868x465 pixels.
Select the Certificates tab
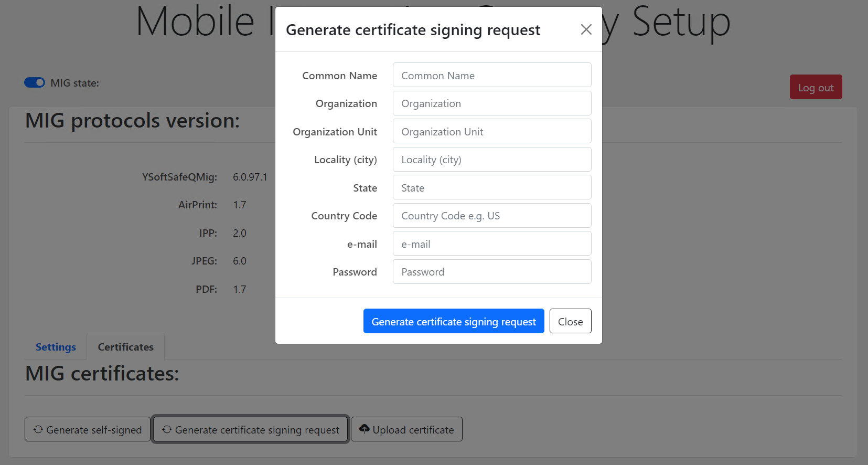(125, 347)
